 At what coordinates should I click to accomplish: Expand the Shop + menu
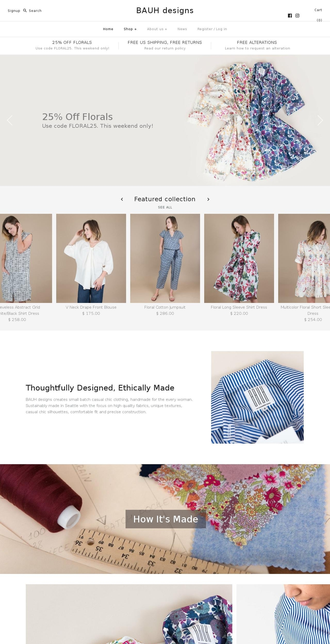coord(130,29)
